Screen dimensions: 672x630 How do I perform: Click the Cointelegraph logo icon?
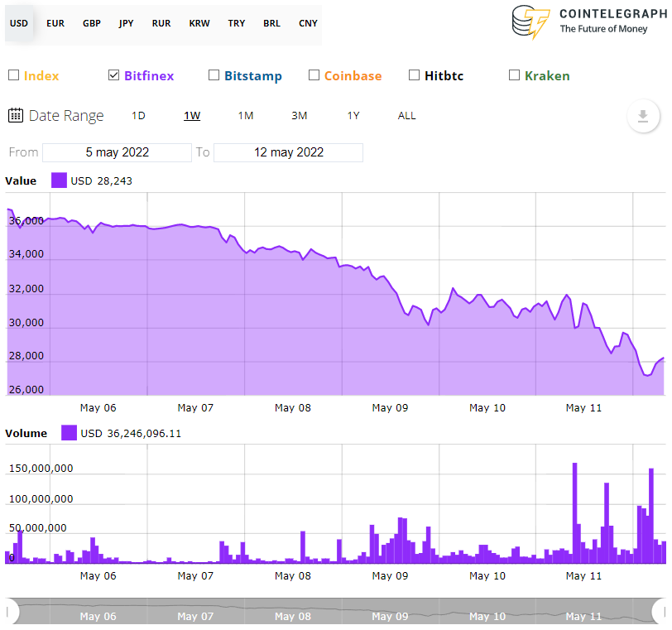(530, 22)
